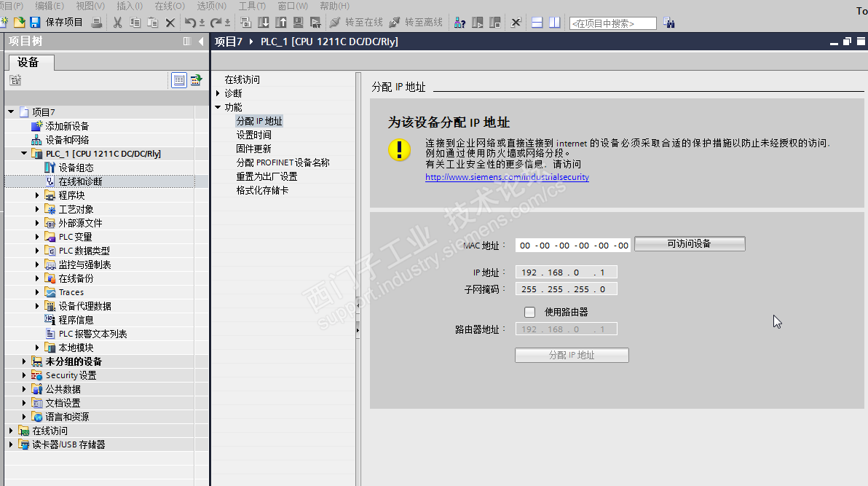Click the 保存项目 toolbar button
This screenshot has width=868, height=486.
click(x=63, y=22)
